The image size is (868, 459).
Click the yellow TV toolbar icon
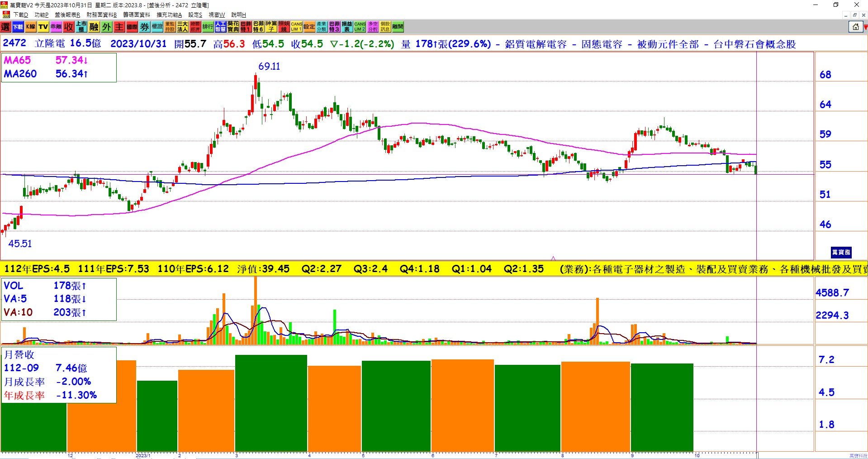43,27
